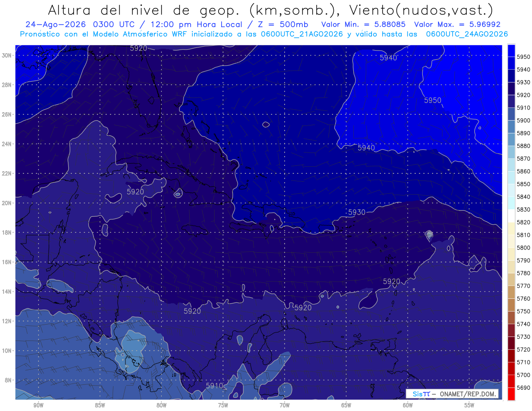The width and height of the screenshot is (532, 411).
Task: Click the 5710 colorbar tick label
Action: 524,362
